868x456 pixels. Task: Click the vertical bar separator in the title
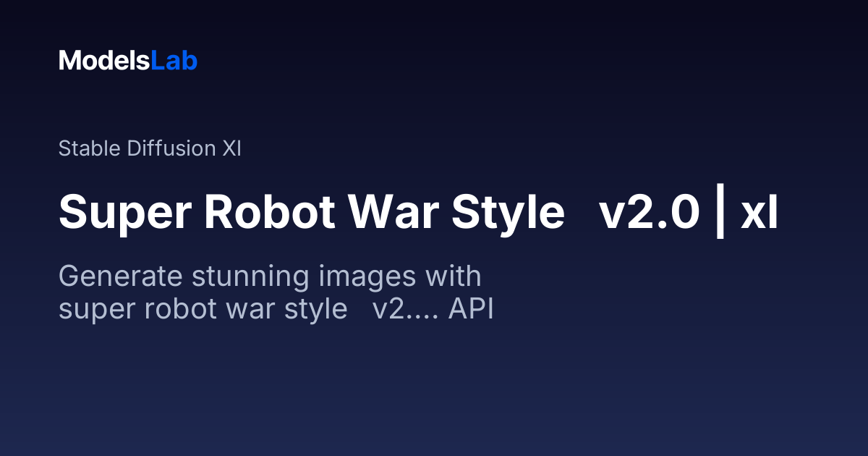(x=720, y=214)
